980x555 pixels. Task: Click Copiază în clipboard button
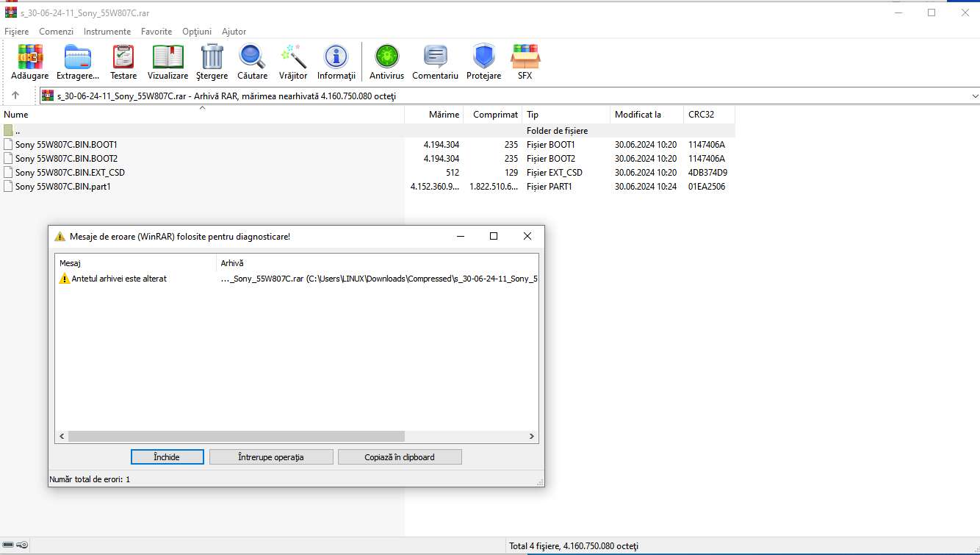pos(400,457)
